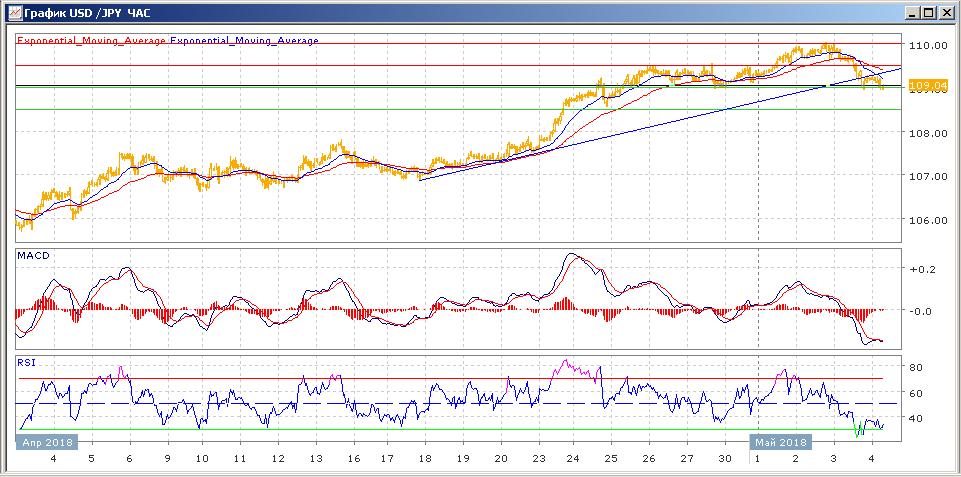Click the 108.00 price axis label
Image resolution: width=961 pixels, height=477 pixels.
click(929, 133)
